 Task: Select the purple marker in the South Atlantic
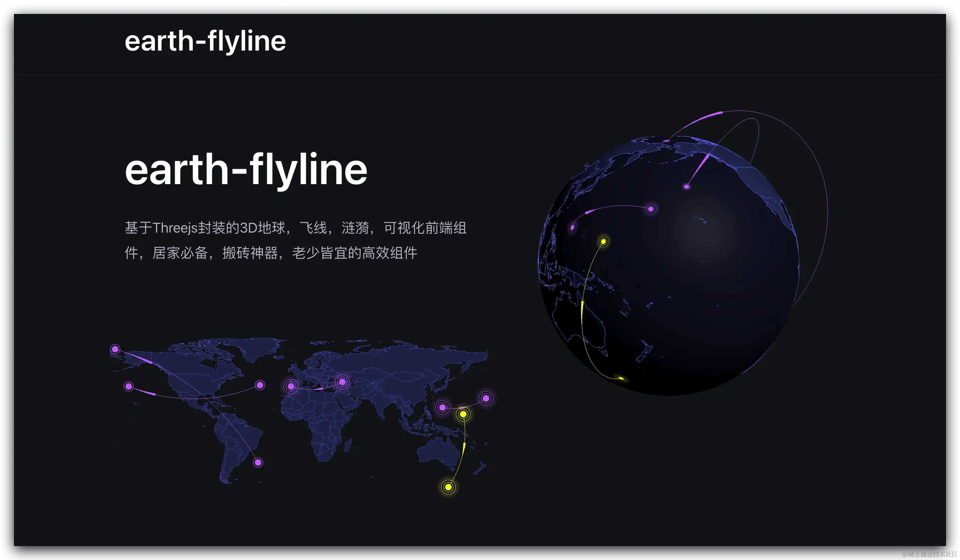tap(258, 463)
